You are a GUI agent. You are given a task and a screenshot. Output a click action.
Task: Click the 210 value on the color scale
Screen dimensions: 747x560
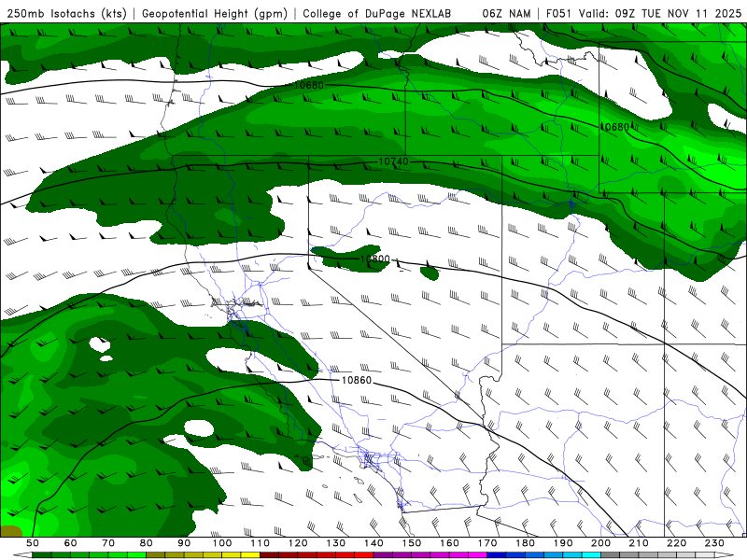pos(639,543)
